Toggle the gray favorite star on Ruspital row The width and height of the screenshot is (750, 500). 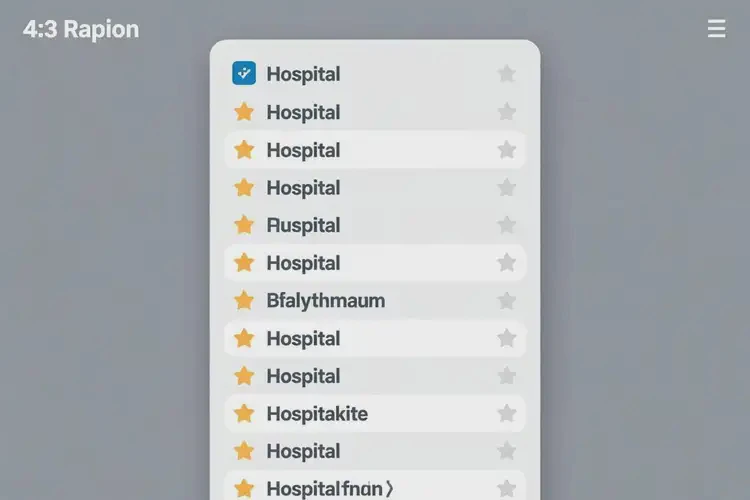507,225
